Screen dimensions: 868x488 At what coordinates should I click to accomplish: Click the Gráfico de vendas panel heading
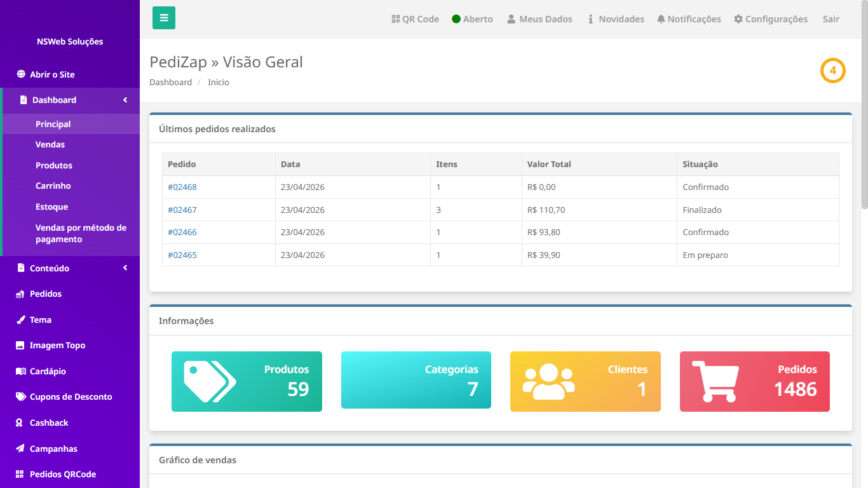(198, 460)
